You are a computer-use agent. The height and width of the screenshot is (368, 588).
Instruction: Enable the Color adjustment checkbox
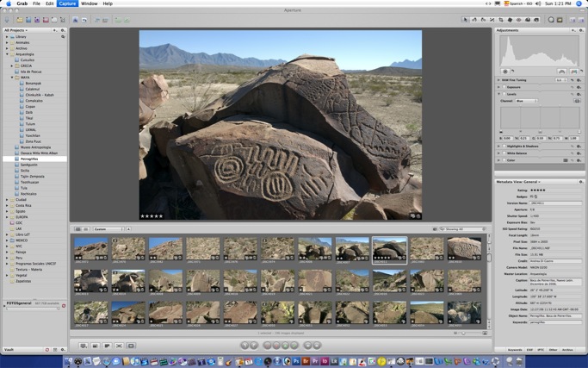click(x=504, y=160)
